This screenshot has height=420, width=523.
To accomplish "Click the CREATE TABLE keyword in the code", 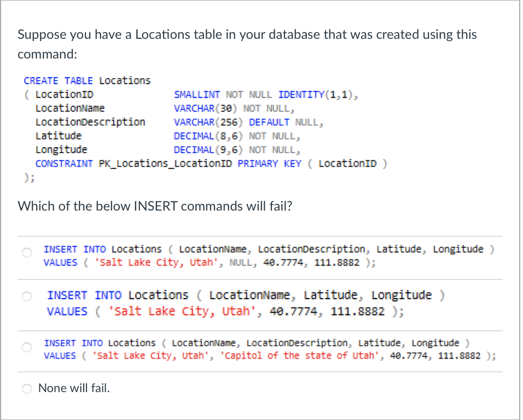I will point(59,80).
